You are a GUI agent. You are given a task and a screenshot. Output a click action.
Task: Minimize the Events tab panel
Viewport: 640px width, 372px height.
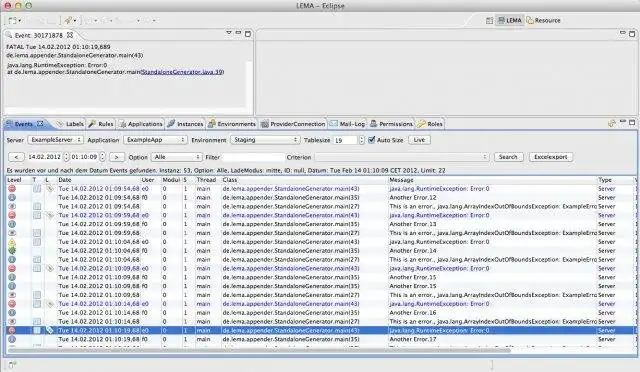pos(623,122)
